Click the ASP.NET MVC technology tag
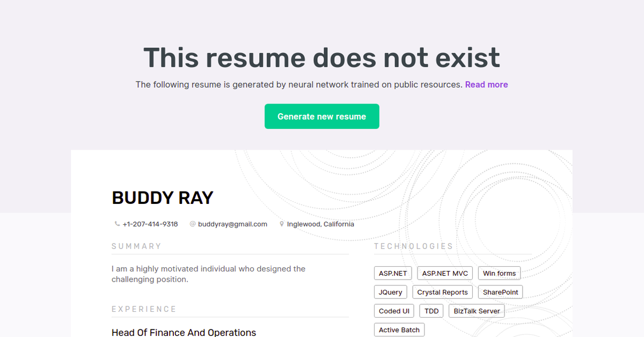This screenshot has width=644, height=337. pyautogui.click(x=445, y=274)
